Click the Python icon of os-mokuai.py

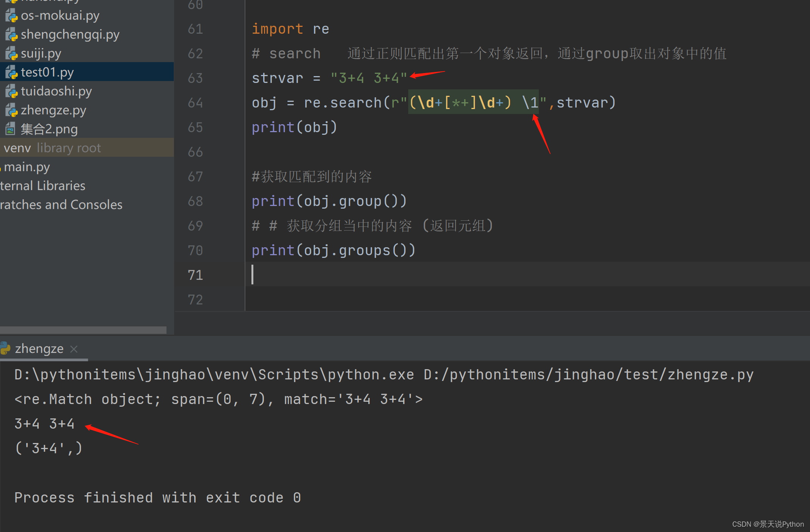coord(11,16)
